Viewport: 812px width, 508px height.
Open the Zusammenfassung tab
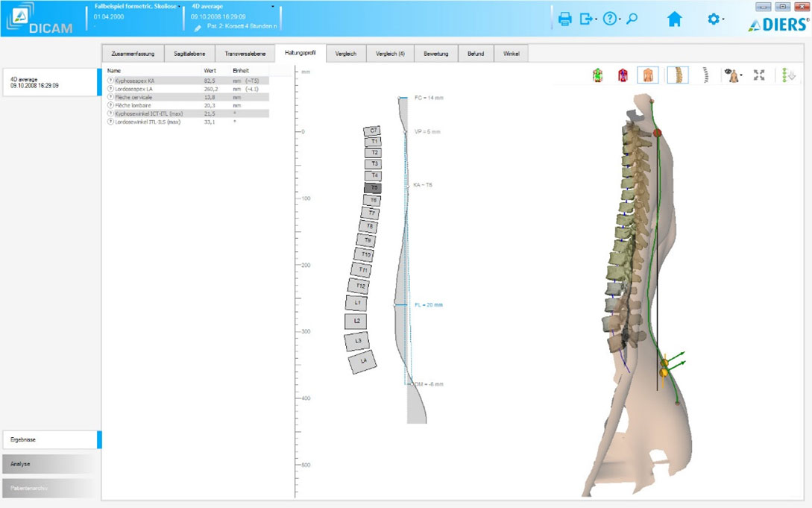(x=133, y=54)
